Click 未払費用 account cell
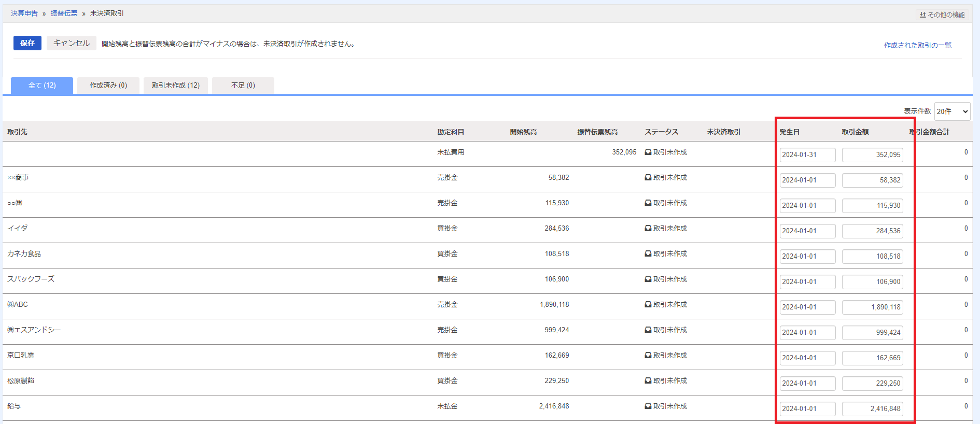 click(451, 152)
